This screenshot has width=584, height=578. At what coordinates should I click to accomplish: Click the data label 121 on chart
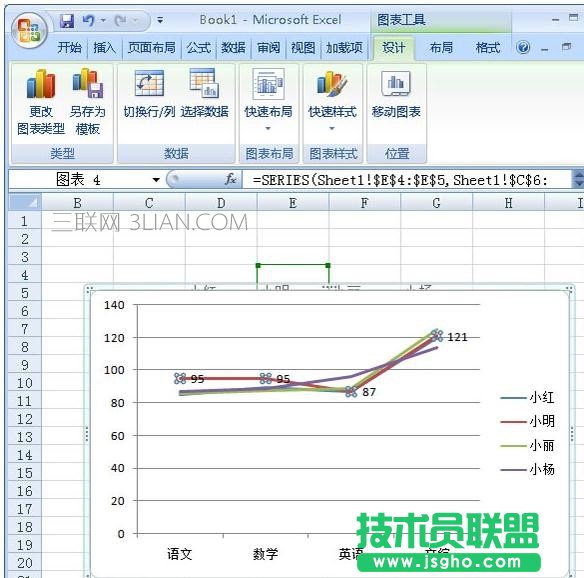[x=457, y=337]
